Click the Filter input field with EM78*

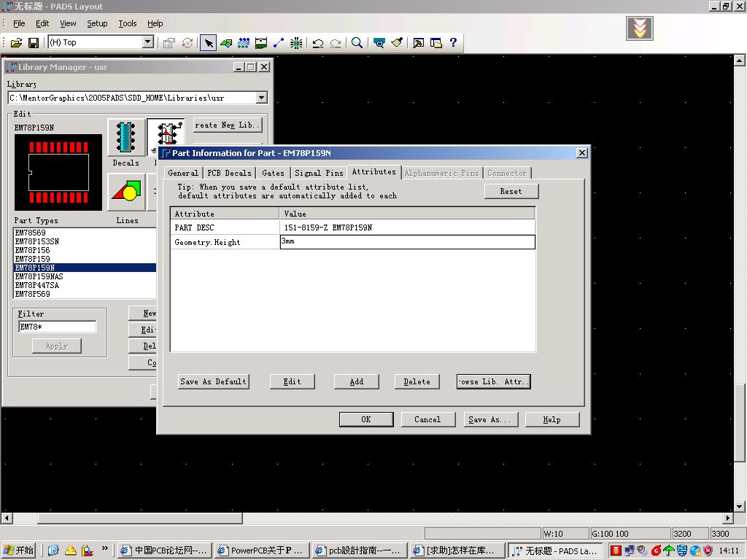[x=57, y=327]
